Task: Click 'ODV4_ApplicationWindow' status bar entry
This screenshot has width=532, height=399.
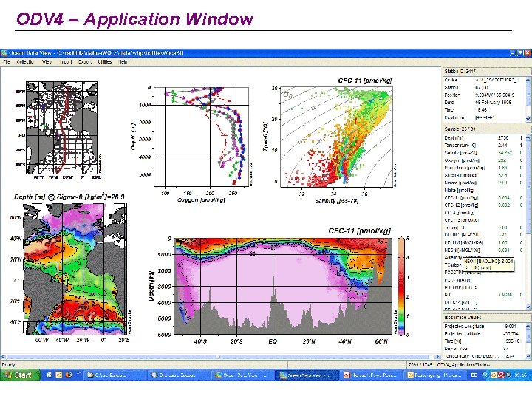Action: 464,365
